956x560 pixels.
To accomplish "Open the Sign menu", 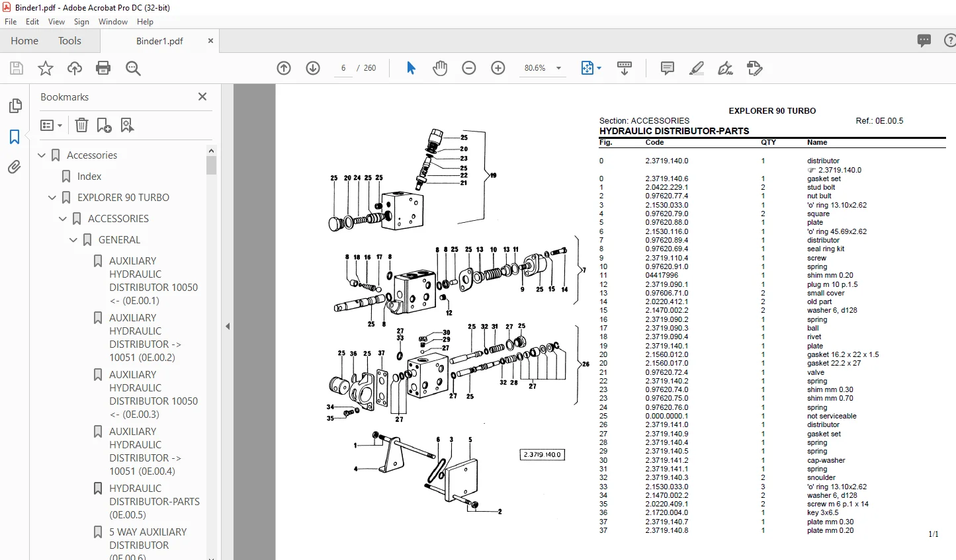I will tap(81, 22).
